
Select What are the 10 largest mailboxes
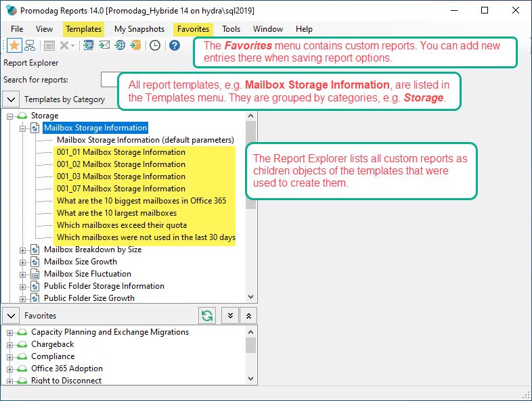coord(116,213)
